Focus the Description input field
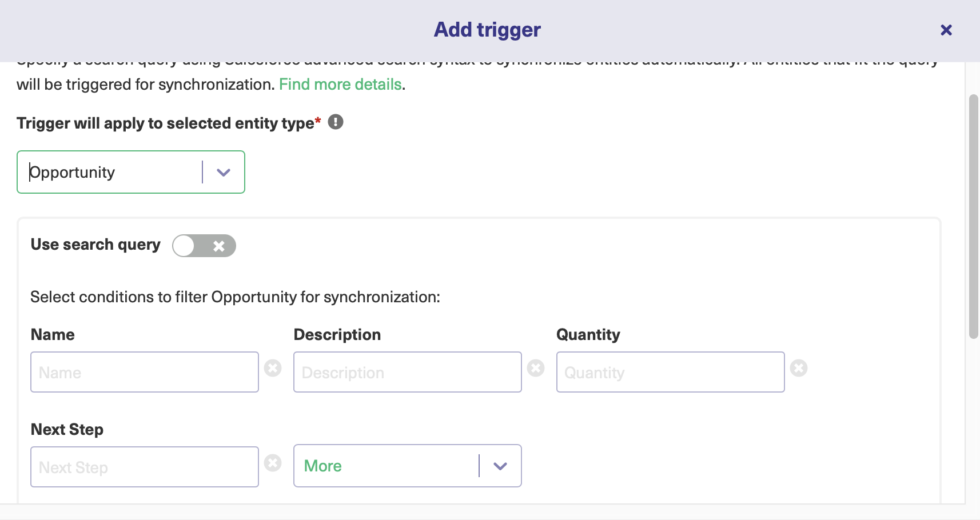Image resolution: width=980 pixels, height=520 pixels. coord(408,372)
